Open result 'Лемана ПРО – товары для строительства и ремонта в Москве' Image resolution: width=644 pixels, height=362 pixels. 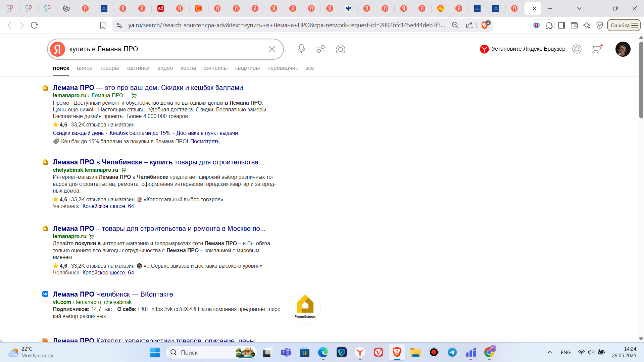click(x=159, y=228)
